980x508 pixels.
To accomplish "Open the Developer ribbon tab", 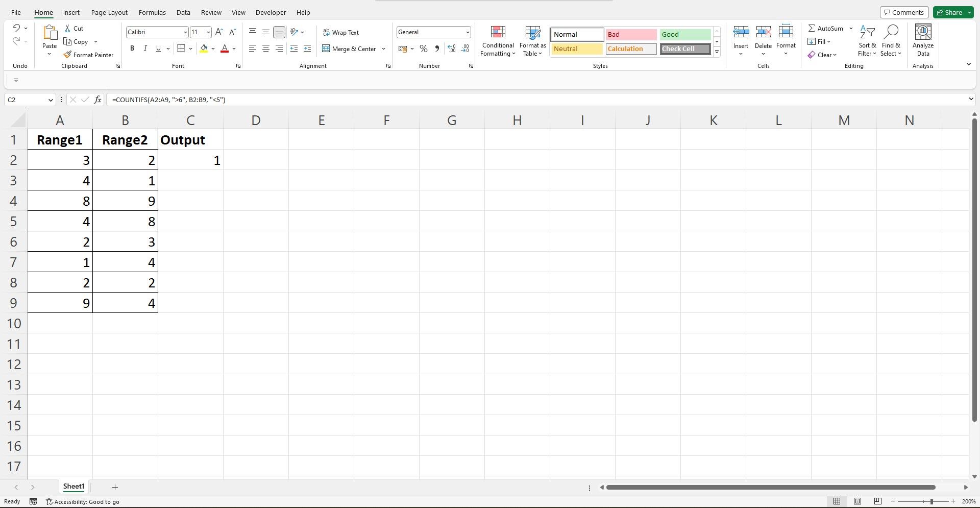I will click(x=271, y=12).
